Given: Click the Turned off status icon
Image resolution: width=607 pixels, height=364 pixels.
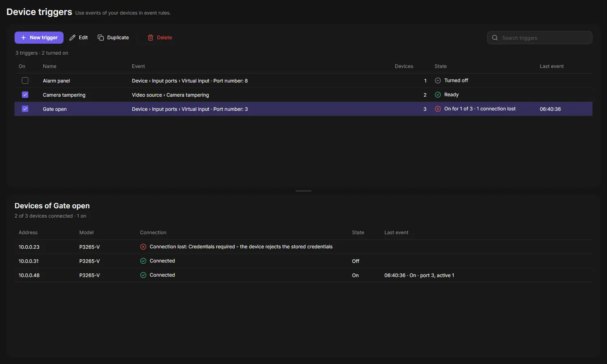Looking at the screenshot, I should [438, 80].
